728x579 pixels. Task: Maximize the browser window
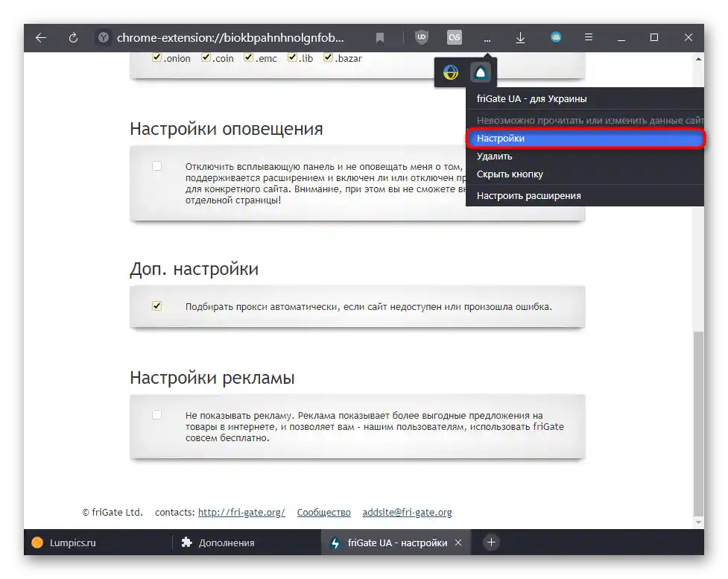coord(654,37)
